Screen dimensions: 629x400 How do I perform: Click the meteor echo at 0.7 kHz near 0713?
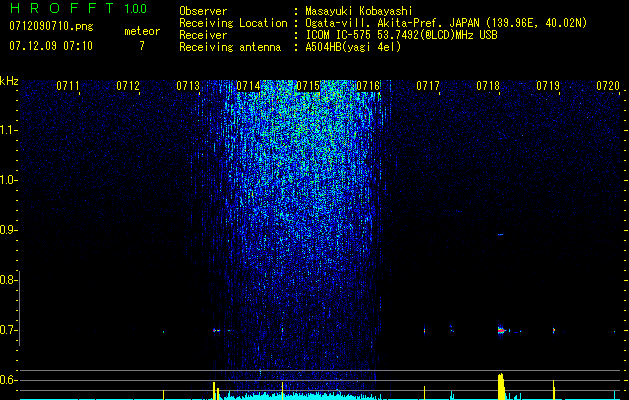(x=215, y=331)
